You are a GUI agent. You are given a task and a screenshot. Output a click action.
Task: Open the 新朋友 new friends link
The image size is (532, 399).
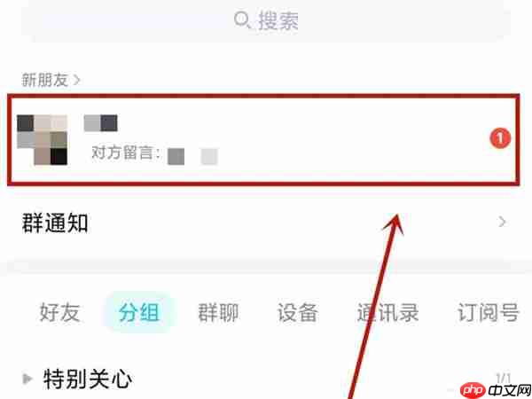[45, 80]
